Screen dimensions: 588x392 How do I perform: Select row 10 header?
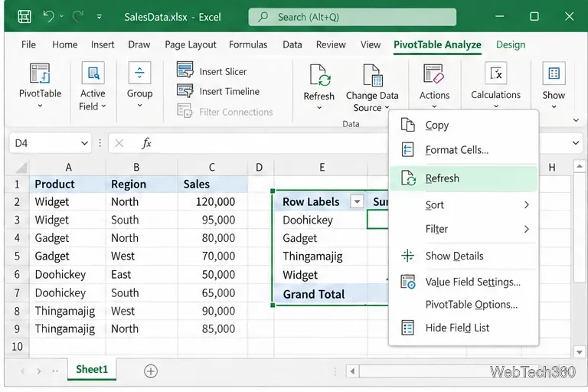pos(18,346)
